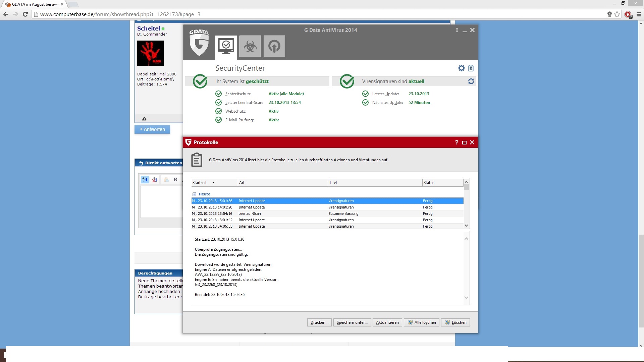
Task: Open the virus protection biohazard tab
Action: coord(250,46)
